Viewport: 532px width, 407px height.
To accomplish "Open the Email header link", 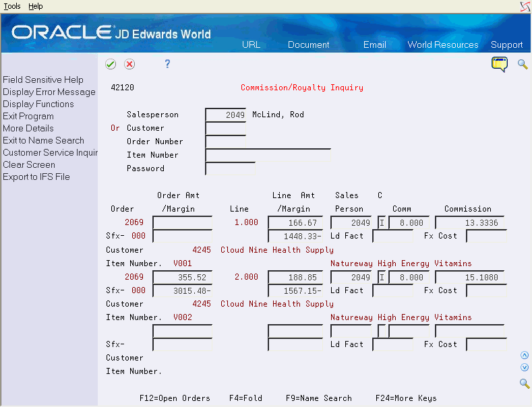I will tap(375, 44).
